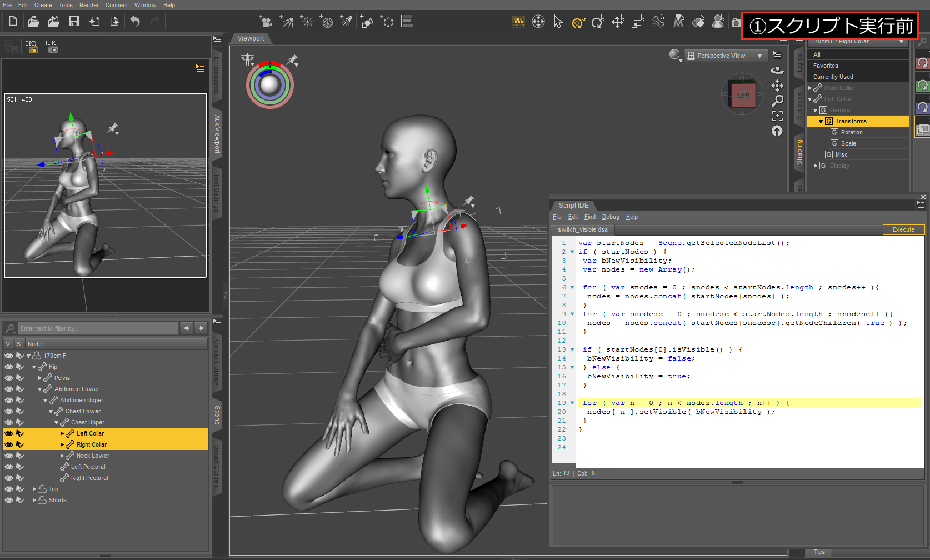
Task: Switch to the Surfaces side tab
Action: (x=799, y=106)
